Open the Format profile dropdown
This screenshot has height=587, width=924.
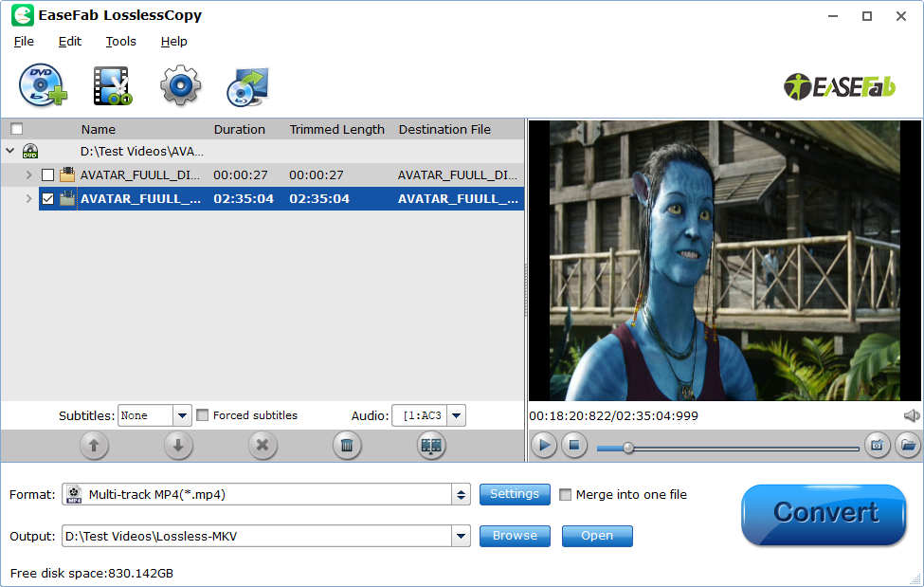click(461, 494)
